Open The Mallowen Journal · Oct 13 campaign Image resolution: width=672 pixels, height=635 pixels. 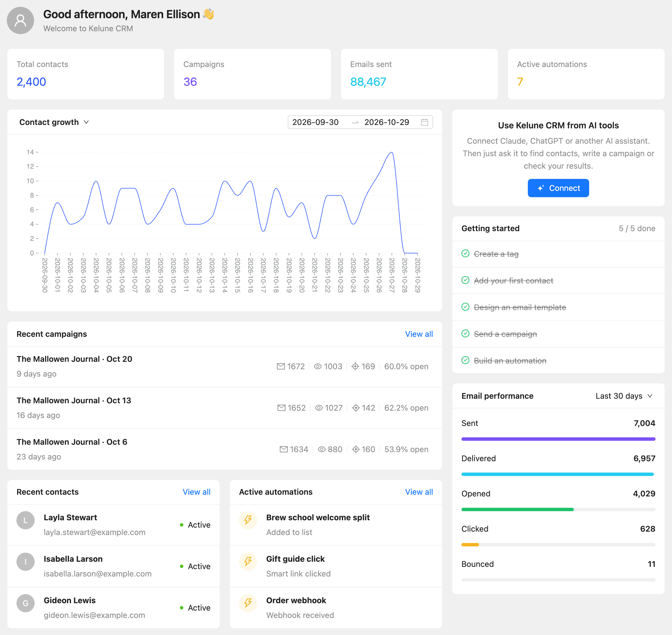[x=74, y=400]
